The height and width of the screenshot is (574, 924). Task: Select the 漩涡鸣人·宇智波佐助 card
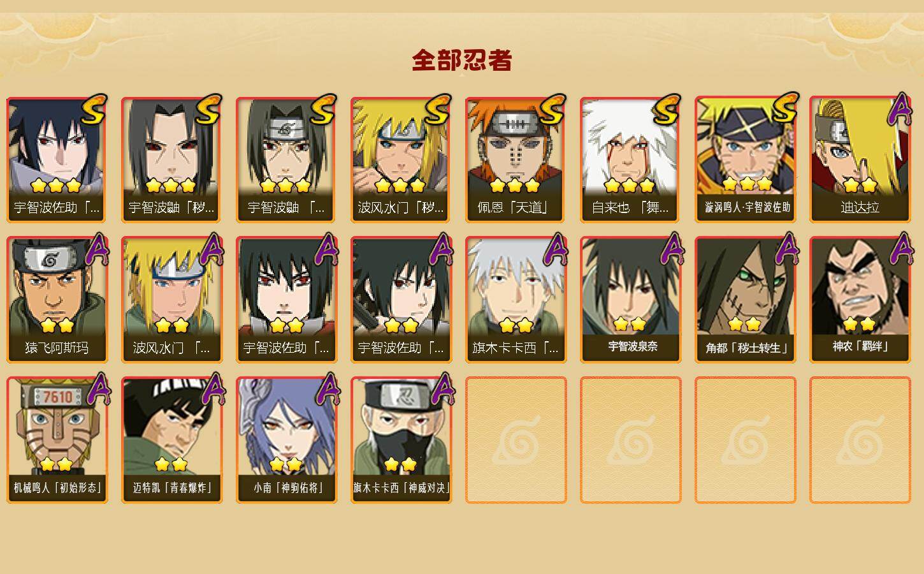[745, 159]
